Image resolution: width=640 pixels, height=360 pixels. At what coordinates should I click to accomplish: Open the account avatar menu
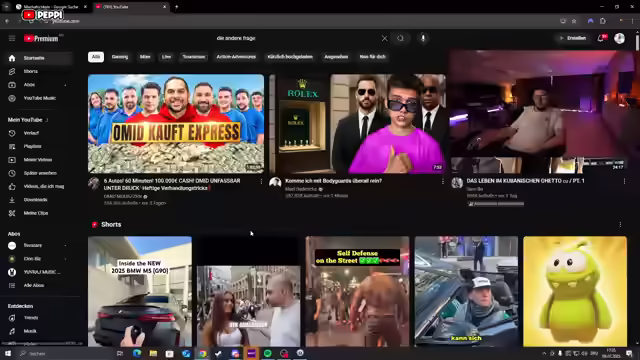click(620, 38)
